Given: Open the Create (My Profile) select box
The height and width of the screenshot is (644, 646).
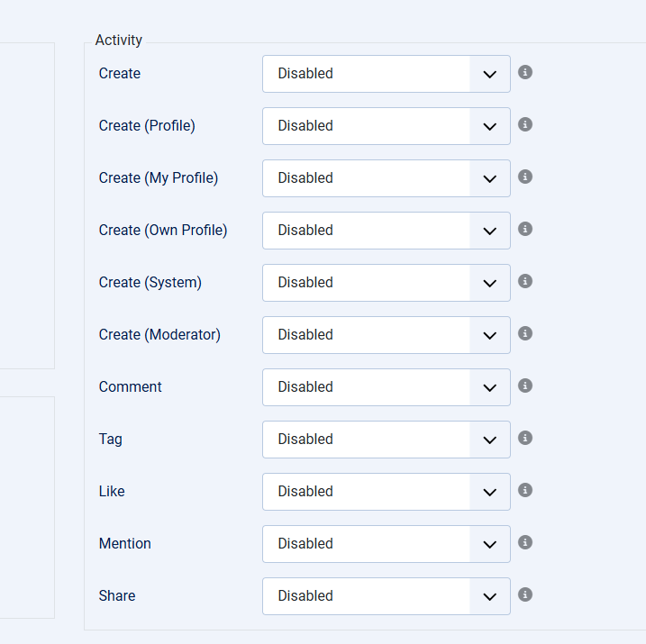Looking at the screenshot, I should (x=387, y=178).
